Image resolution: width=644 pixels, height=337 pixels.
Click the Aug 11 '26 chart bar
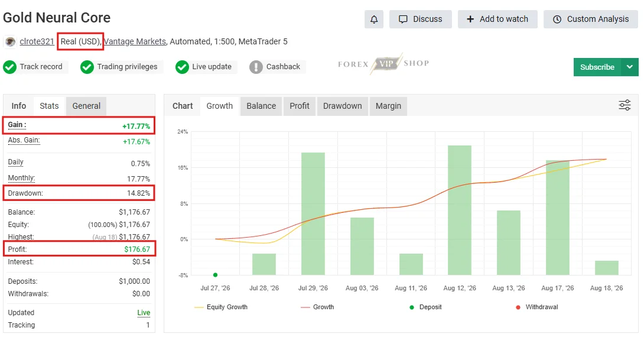point(411,264)
